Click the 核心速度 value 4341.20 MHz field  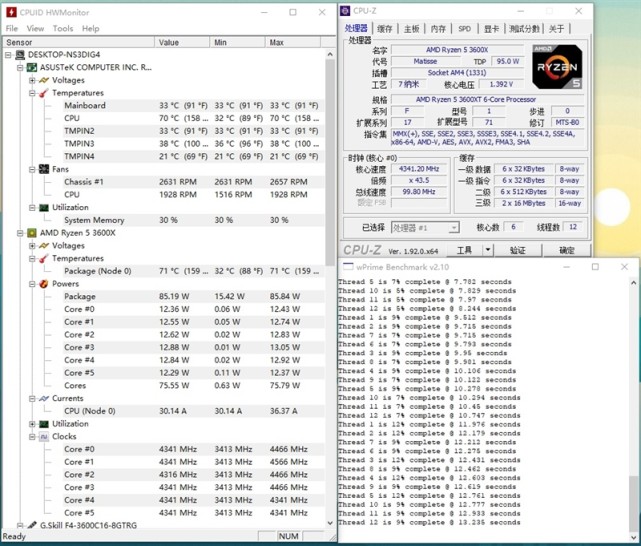point(419,169)
